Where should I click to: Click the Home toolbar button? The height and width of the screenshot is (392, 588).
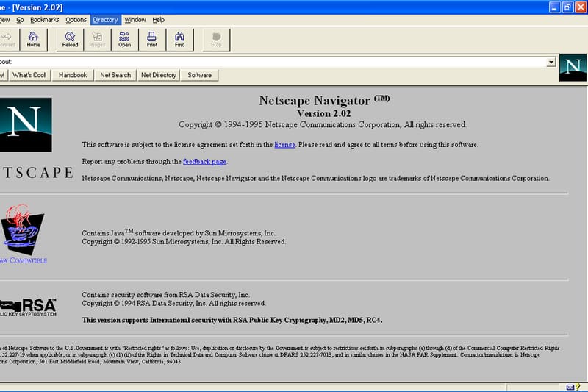click(33, 40)
